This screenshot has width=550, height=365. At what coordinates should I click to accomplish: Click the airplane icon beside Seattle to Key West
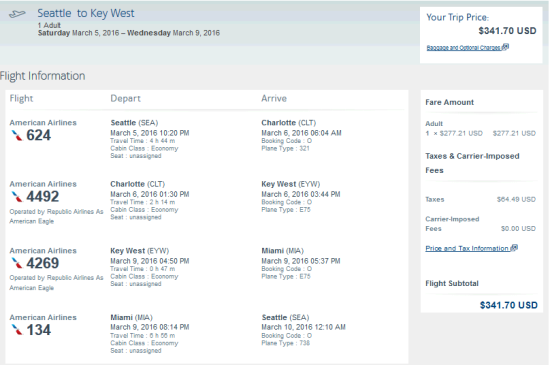(17, 14)
